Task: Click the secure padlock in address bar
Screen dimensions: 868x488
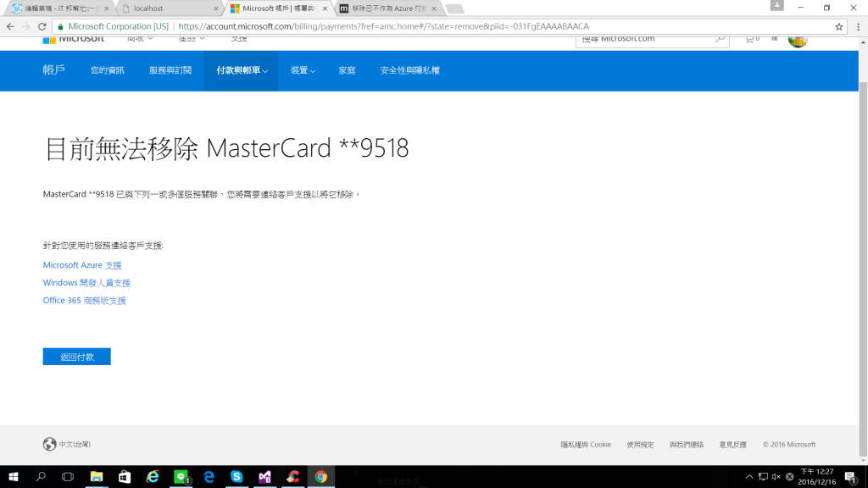Action: pyautogui.click(x=61, y=26)
